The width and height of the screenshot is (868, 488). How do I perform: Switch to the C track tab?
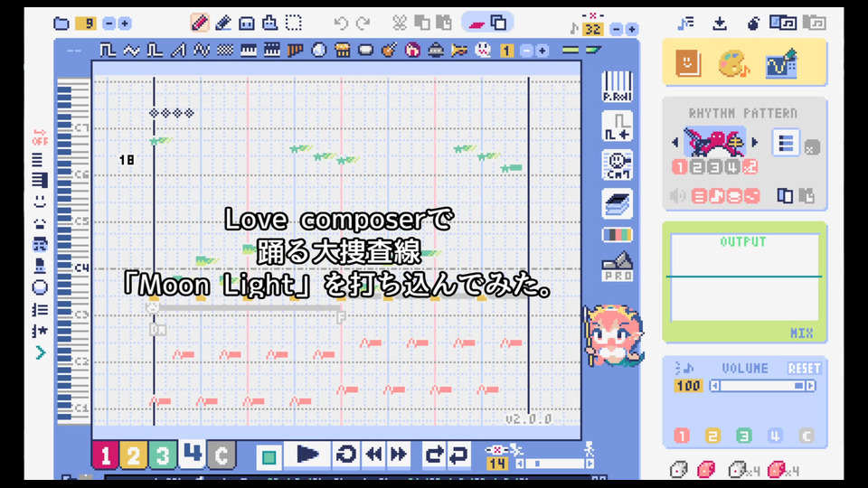[222, 455]
